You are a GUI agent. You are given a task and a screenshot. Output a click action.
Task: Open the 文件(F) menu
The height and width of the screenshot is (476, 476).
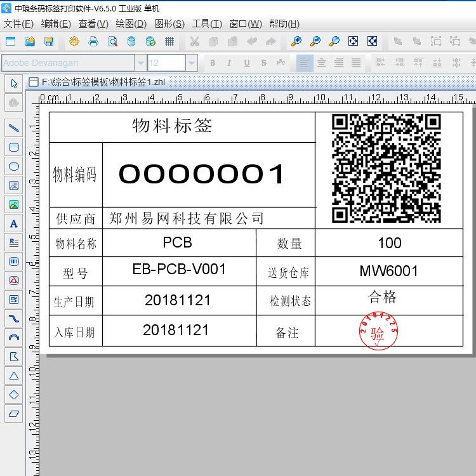(18, 23)
